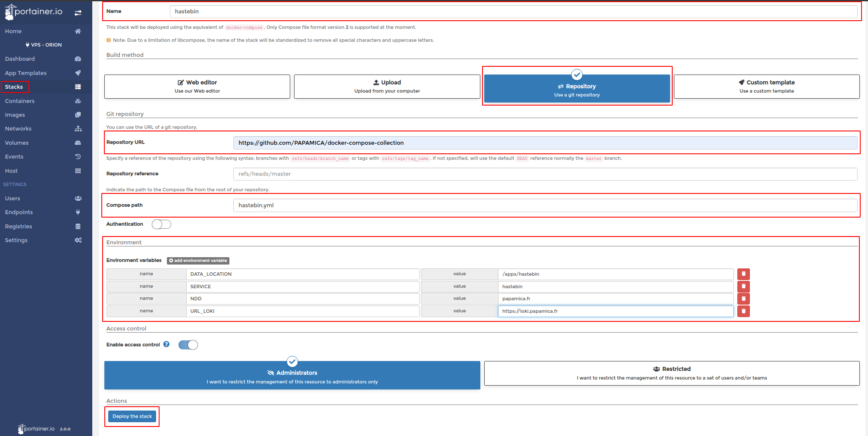Screen dimensions: 868x436
Task: Click the VPS - ORION endpoint label
Action: click(x=44, y=45)
